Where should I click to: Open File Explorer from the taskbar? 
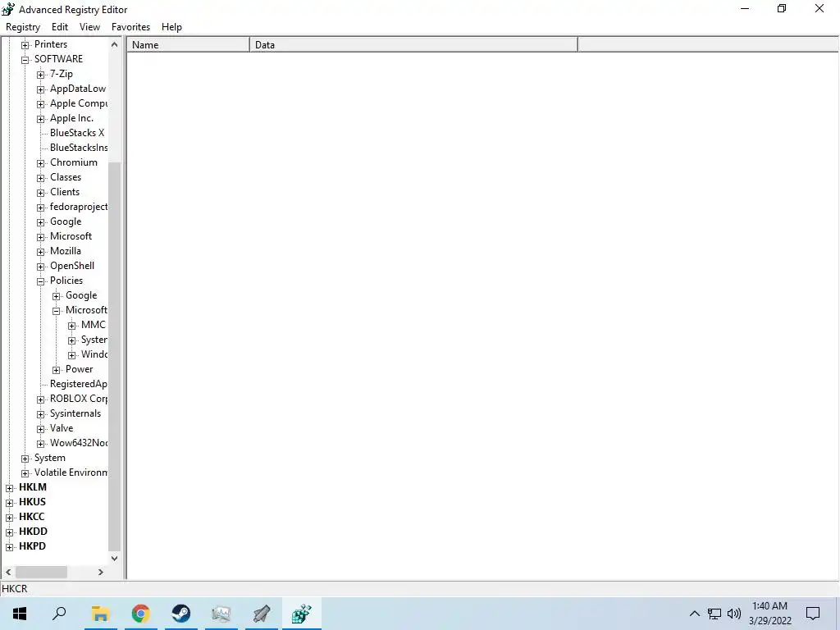(100, 614)
